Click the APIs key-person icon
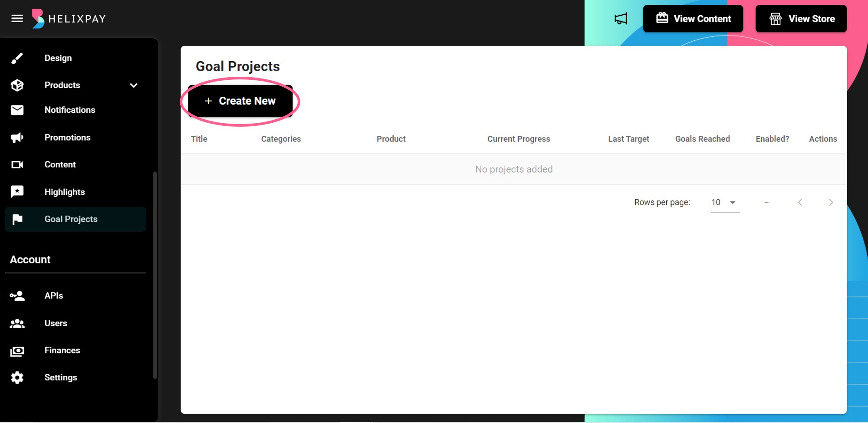Screen dimensions: 868x423 click(x=17, y=295)
